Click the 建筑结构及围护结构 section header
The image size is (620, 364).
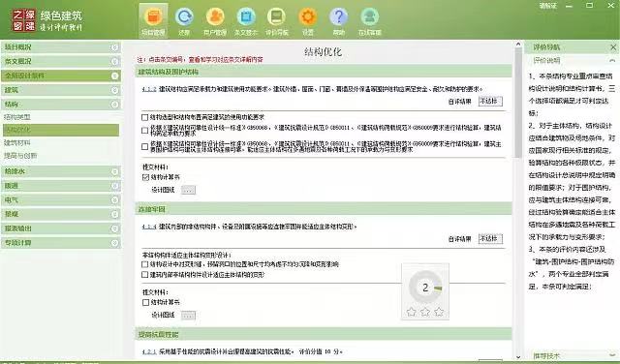click(324, 72)
